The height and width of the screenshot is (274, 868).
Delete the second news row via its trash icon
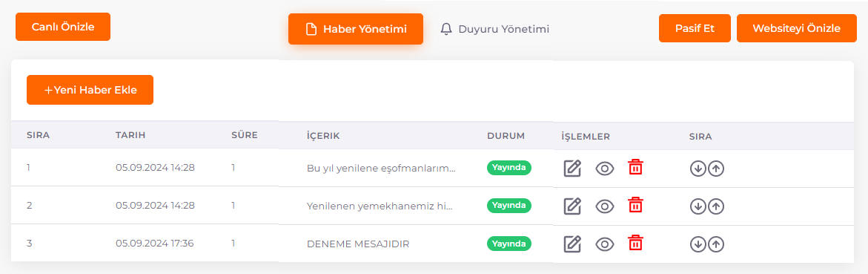[x=635, y=205]
